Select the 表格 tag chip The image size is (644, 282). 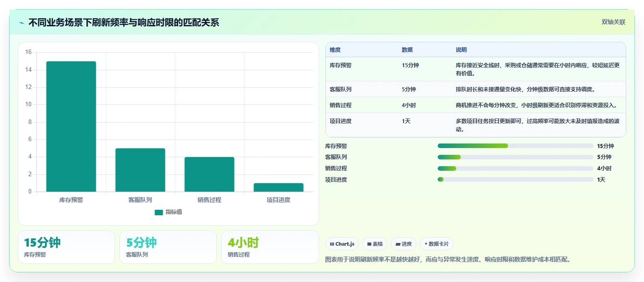point(375,244)
